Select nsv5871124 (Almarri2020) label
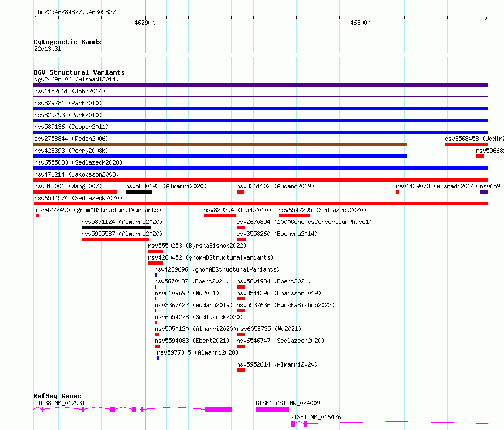The height and width of the screenshot is (430, 504). pos(122,222)
